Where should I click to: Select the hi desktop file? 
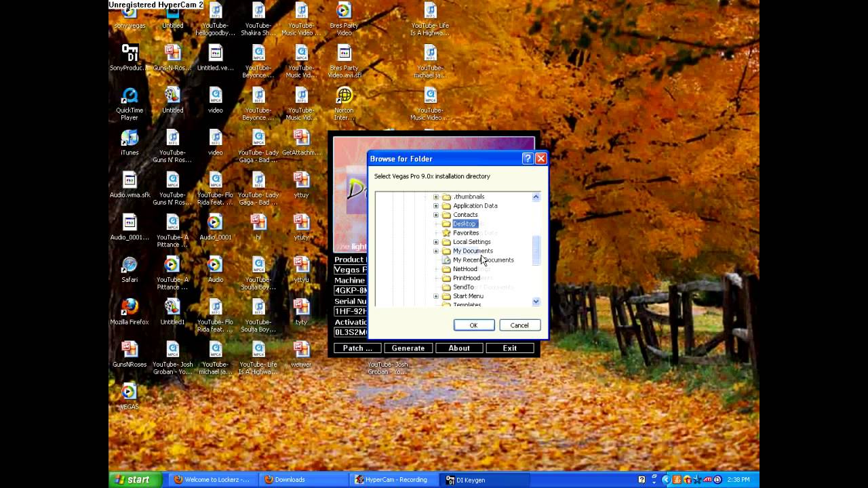pyautogui.click(x=258, y=227)
